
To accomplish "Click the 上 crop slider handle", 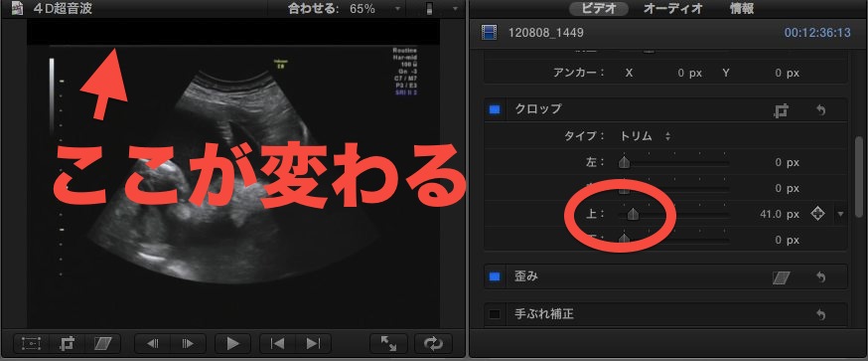I will click(634, 214).
